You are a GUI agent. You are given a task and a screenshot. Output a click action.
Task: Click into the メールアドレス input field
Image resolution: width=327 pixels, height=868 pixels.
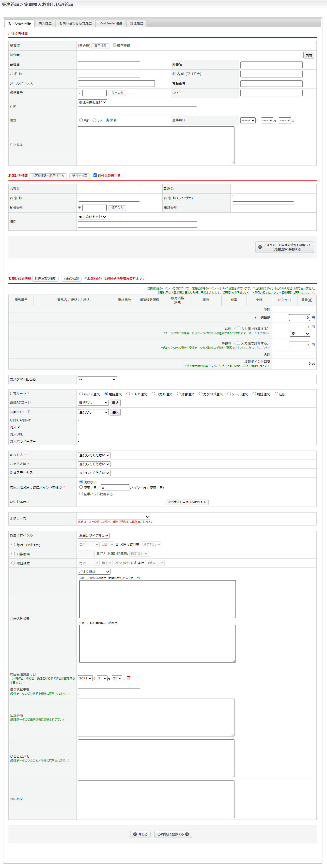pyautogui.click(x=116, y=83)
